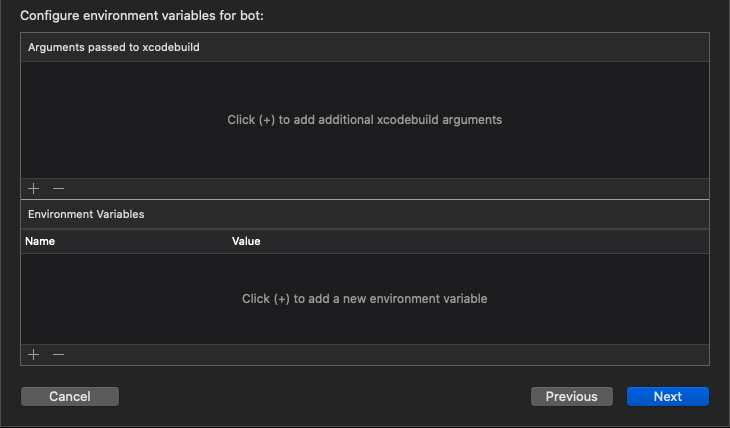Click the new environment variable hint text
The height and width of the screenshot is (428, 730).
[x=365, y=299]
